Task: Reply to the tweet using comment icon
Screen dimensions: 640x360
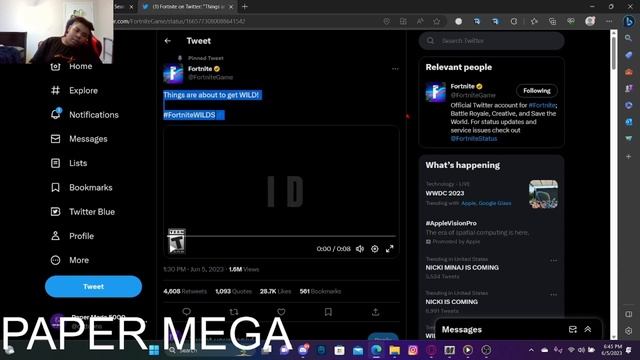Action: coord(187,312)
